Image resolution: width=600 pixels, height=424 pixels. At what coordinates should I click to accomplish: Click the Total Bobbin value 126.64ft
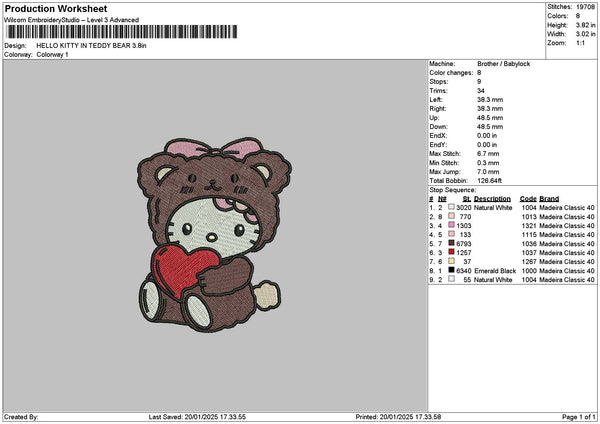489,181
